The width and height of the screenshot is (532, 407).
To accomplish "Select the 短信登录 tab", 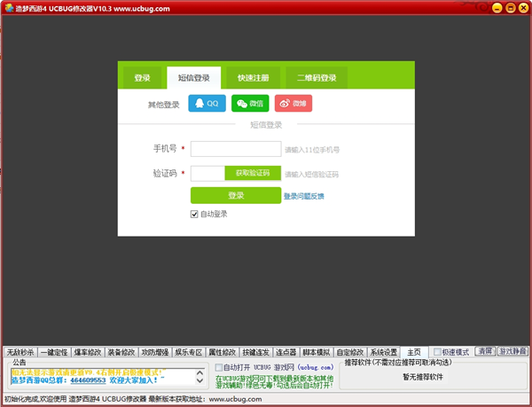I will tap(193, 78).
